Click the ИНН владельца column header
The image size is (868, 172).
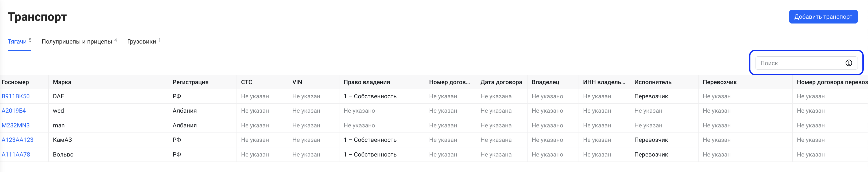(x=604, y=82)
